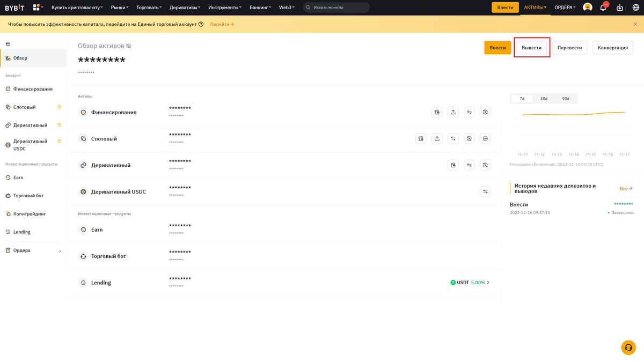The image size is (644, 363).
Task: Open ОРДЕРА dropdown in header
Action: click(x=565, y=8)
